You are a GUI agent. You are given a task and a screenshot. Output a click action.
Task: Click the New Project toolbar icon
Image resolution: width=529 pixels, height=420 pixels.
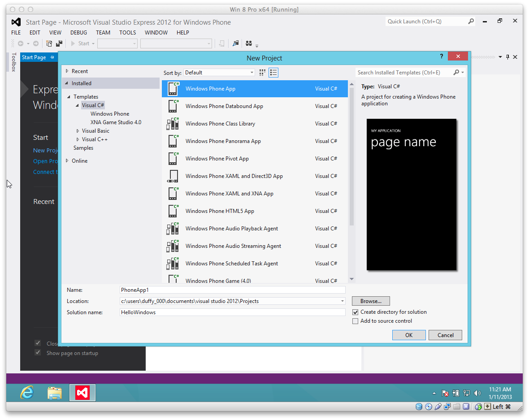tap(49, 43)
